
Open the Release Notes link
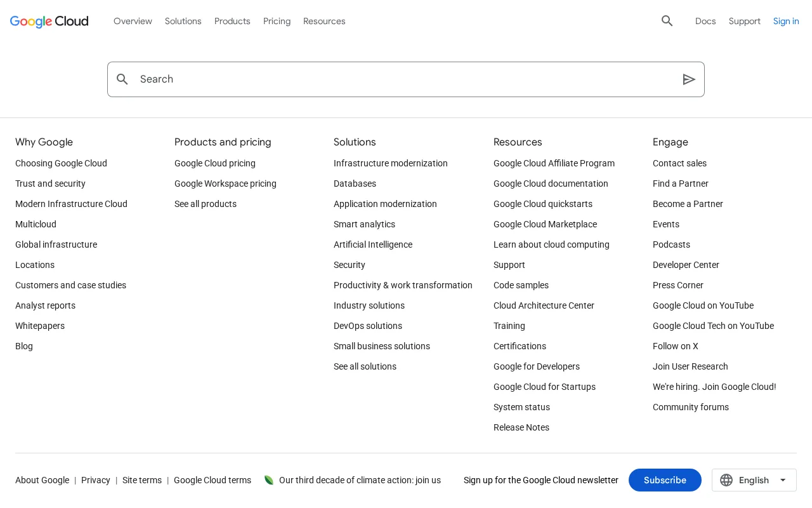(521, 427)
